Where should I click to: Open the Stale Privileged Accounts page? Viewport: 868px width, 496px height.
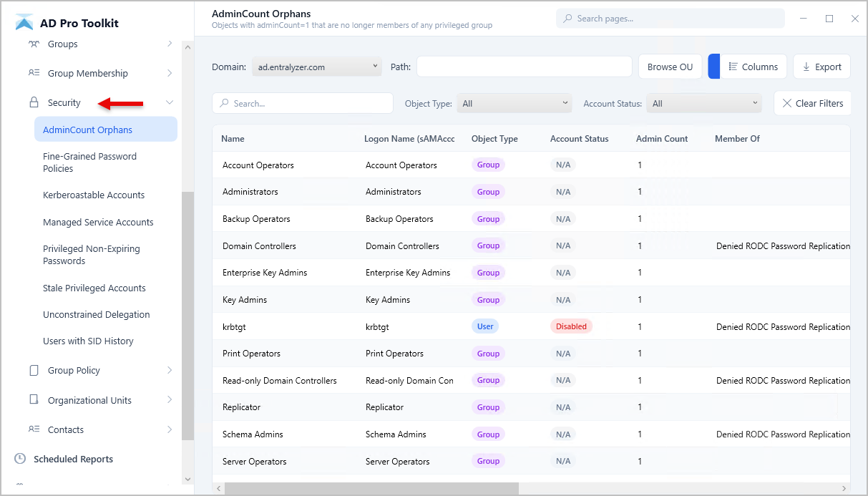click(94, 288)
